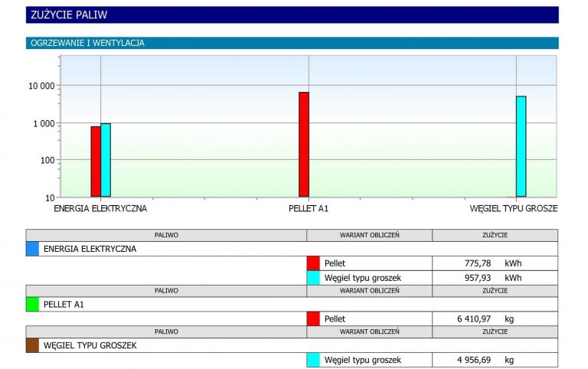Click the 775,78 consumption value
Image resolution: width=588 pixels, height=369 pixels.
coord(478,263)
